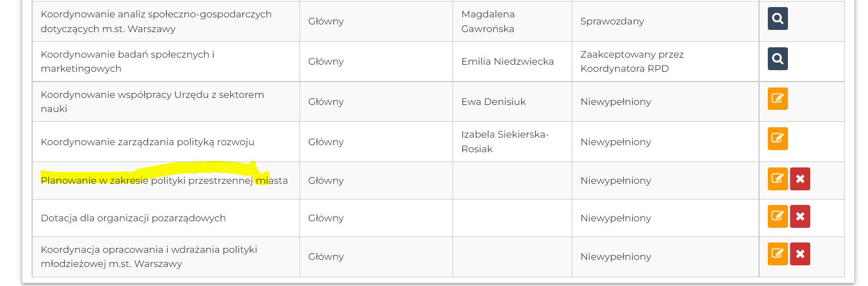Edit Koordynowanie zarządzania polityką rozwoju entry
The image size is (868, 286).
[778, 139]
